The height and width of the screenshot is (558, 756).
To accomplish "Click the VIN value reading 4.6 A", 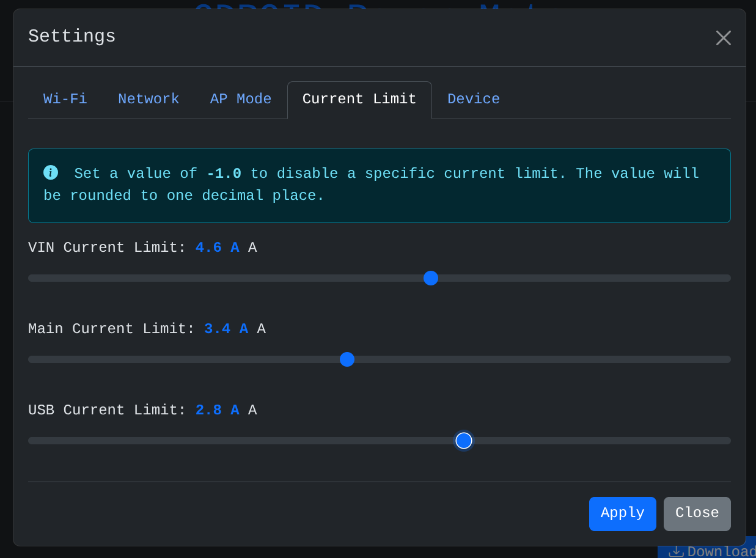I will [x=217, y=248].
